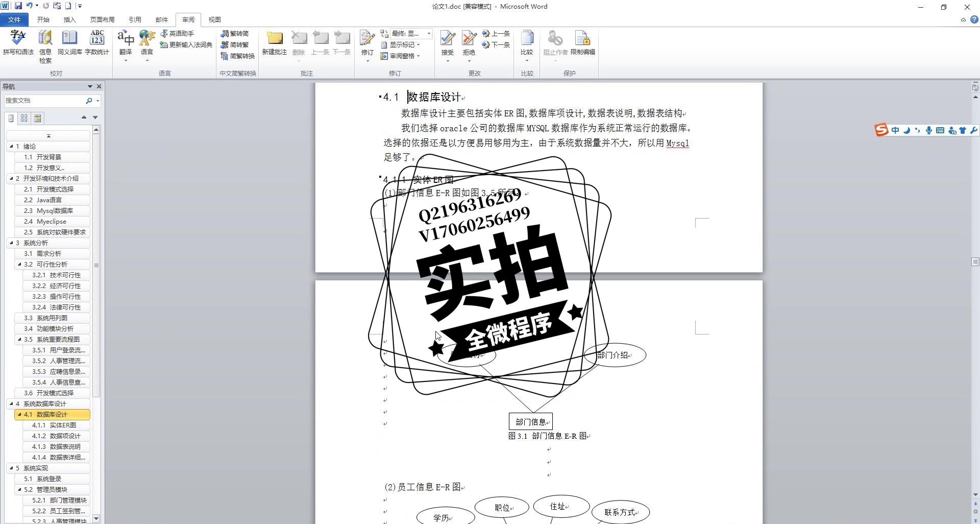
Task: Collapse the '5.2 管理员模块' heading
Action: 19,489
